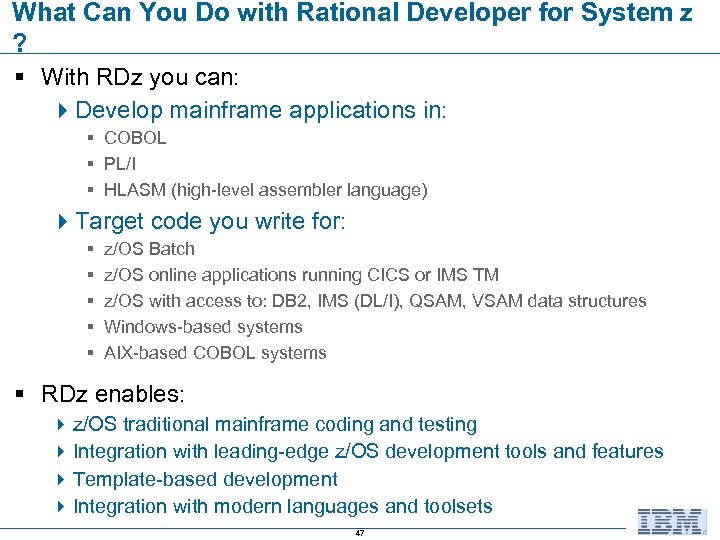
Task: Click the line about CICS or IMS TM
Action: [x=301, y=275]
